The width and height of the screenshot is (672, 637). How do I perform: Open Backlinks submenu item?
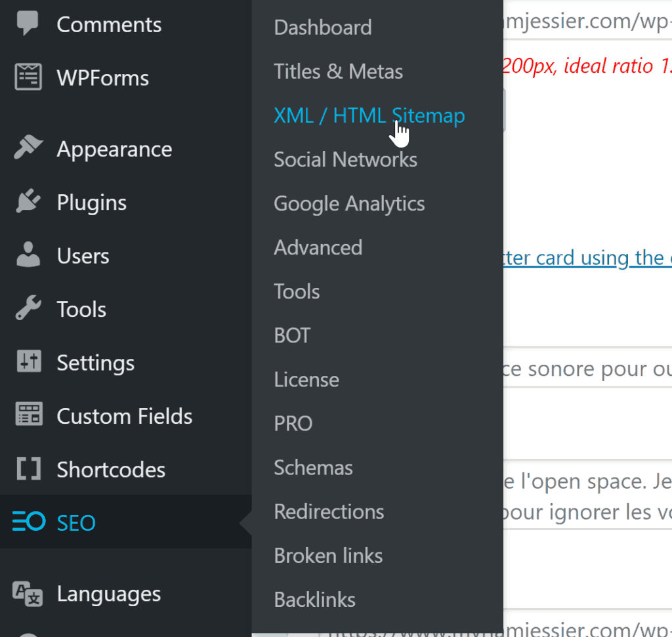(314, 600)
